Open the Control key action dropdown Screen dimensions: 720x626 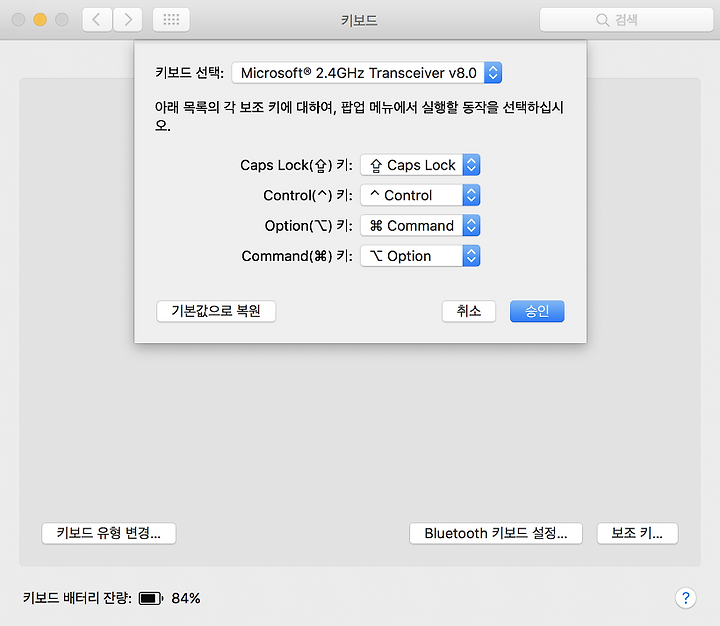tap(420, 195)
